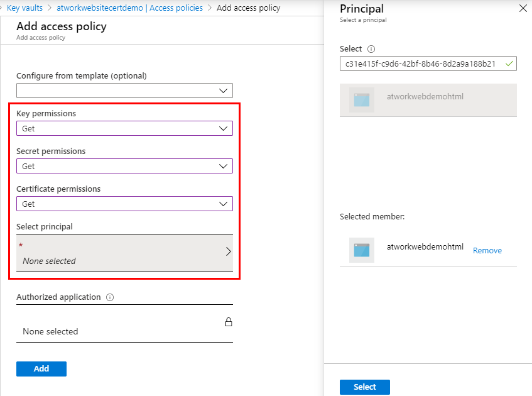Click the lock icon beside Authorized application

[229, 322]
